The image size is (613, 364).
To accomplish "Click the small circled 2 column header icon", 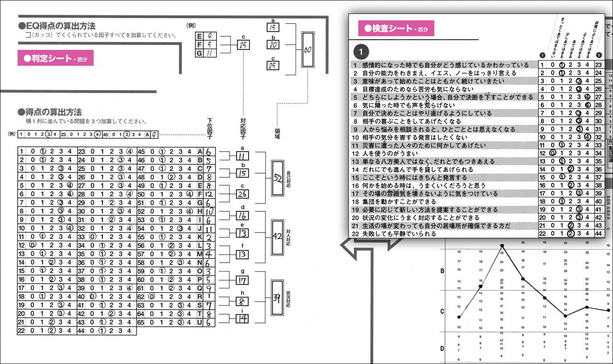I will pyautogui.click(x=599, y=55).
